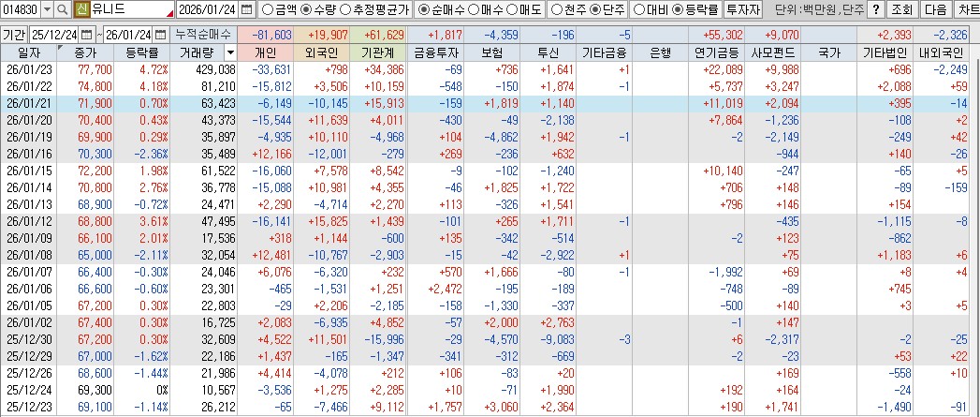This screenshot has width=980, height=417.
Task: Select the 대비 radio button
Action: pyautogui.click(x=639, y=9)
